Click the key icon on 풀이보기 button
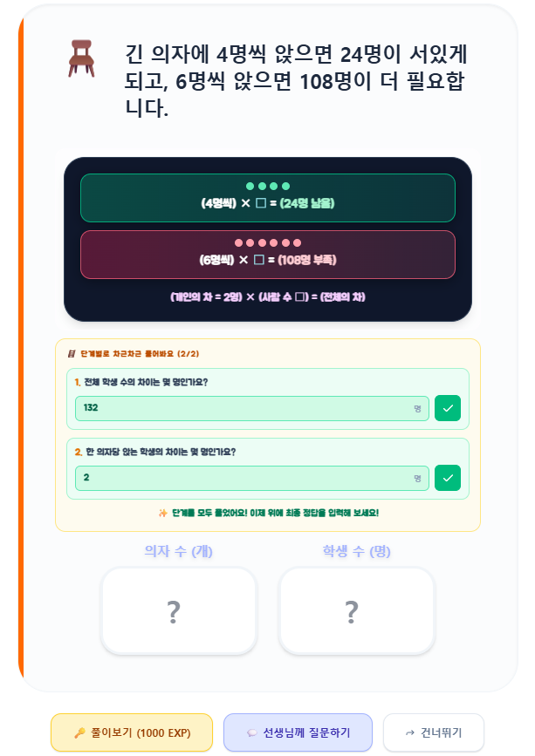The width and height of the screenshot is (535, 756). click(x=79, y=732)
